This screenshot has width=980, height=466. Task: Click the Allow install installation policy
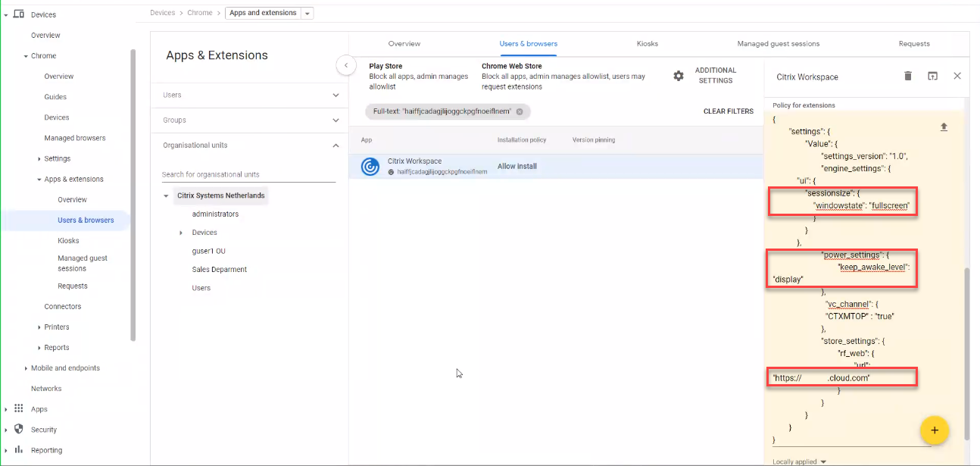tap(517, 167)
